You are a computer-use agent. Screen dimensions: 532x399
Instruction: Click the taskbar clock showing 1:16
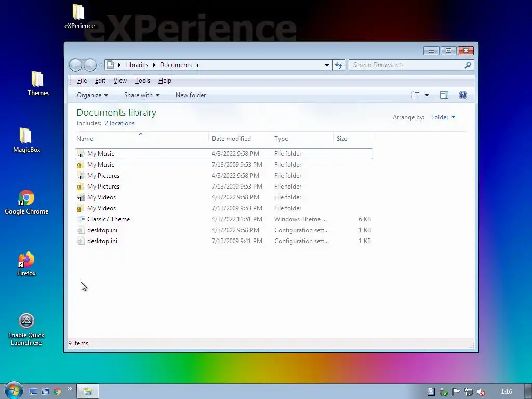506,392
